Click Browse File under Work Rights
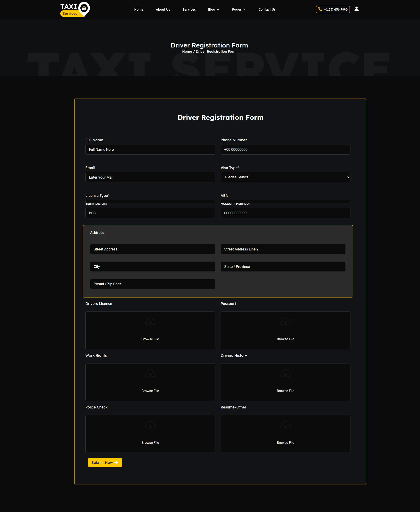The image size is (420, 512). (x=150, y=391)
